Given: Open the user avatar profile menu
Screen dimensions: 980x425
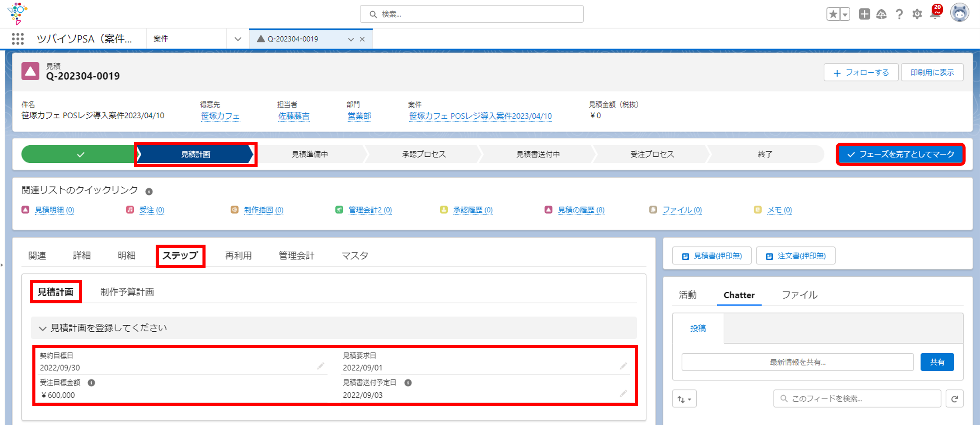Looking at the screenshot, I should click(959, 13).
